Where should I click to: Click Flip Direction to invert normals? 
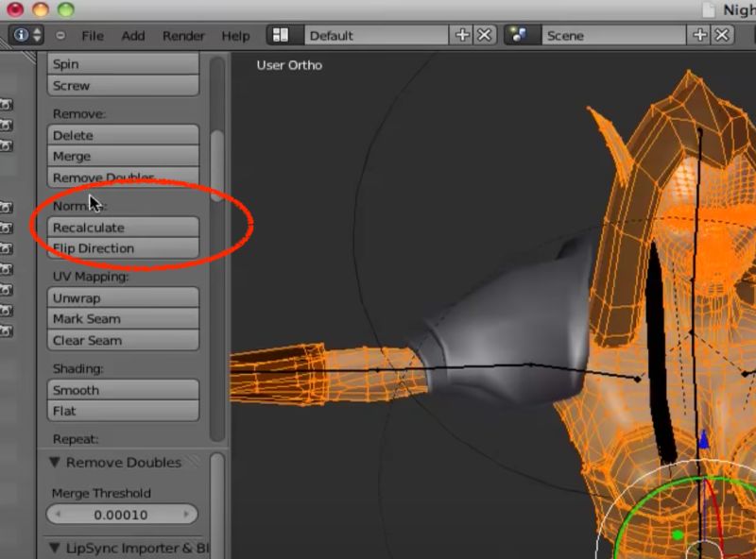[x=122, y=248]
